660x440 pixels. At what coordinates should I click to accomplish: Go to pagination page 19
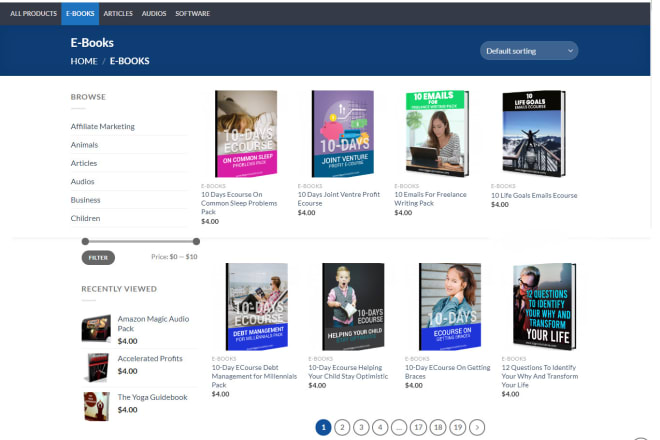(458, 427)
